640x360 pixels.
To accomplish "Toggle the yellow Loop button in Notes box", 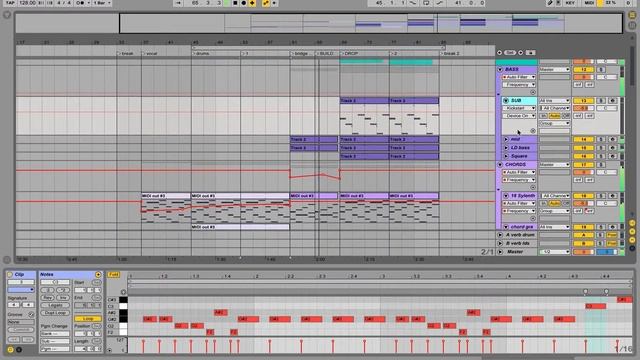I will click(x=88, y=318).
